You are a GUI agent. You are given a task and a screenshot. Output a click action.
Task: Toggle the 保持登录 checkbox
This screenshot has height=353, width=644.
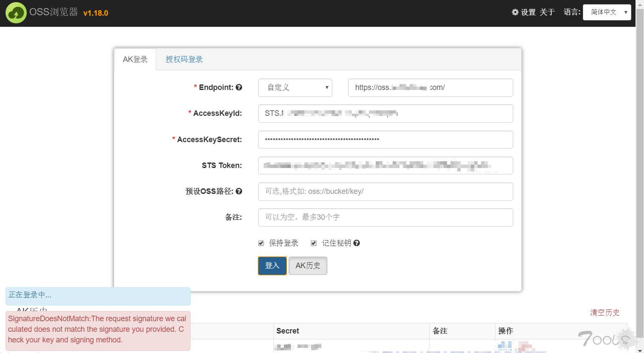tap(261, 243)
